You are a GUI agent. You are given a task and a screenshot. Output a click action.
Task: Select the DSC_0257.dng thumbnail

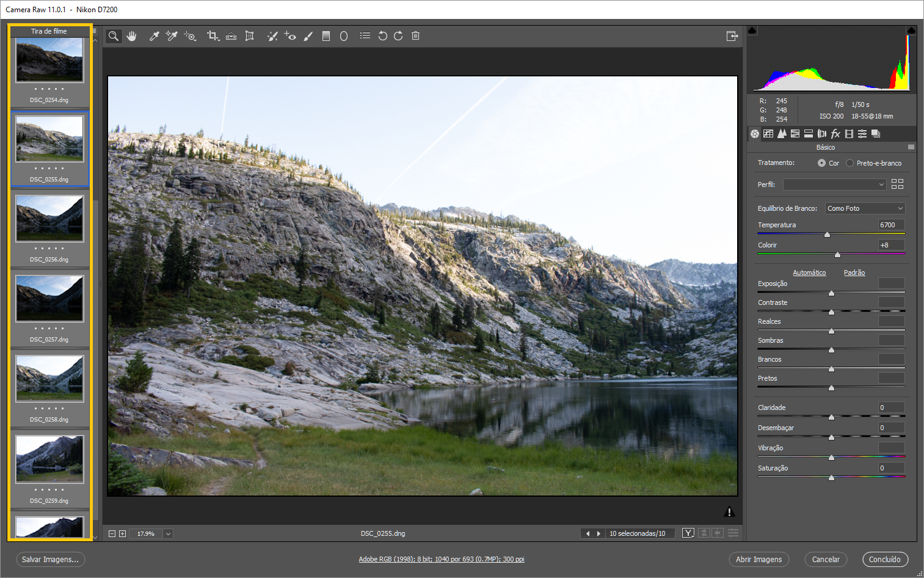coord(49,299)
